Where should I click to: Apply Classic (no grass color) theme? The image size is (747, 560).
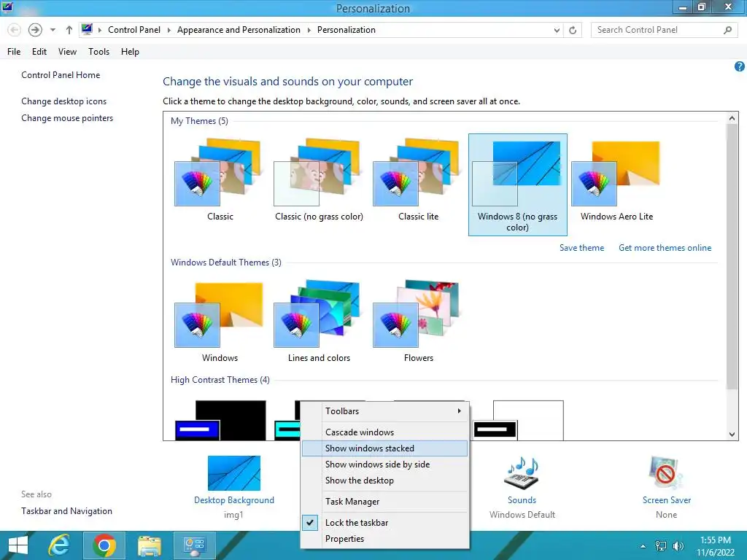coord(319,172)
